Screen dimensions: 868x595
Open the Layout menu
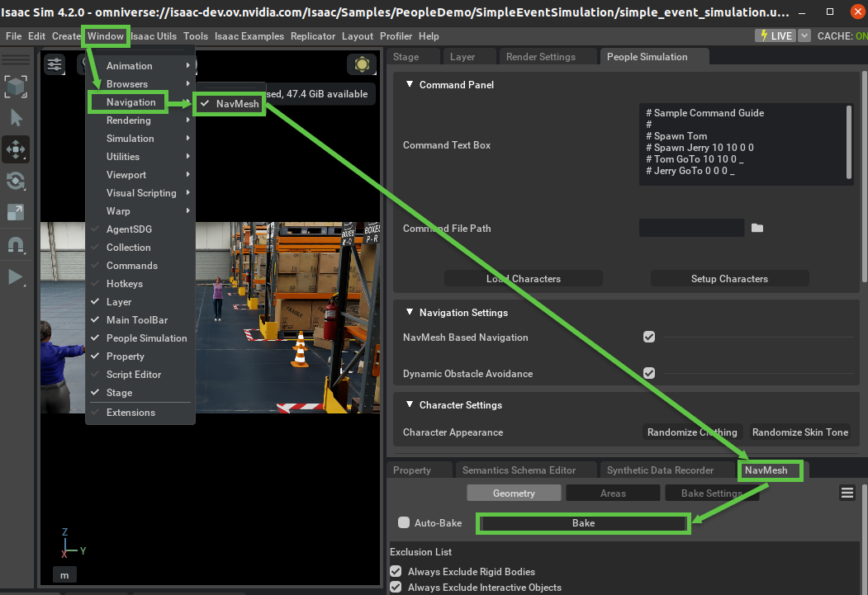(357, 36)
